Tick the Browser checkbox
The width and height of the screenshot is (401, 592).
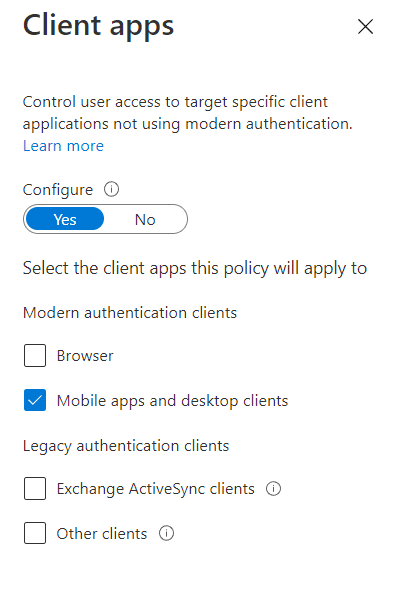click(35, 355)
